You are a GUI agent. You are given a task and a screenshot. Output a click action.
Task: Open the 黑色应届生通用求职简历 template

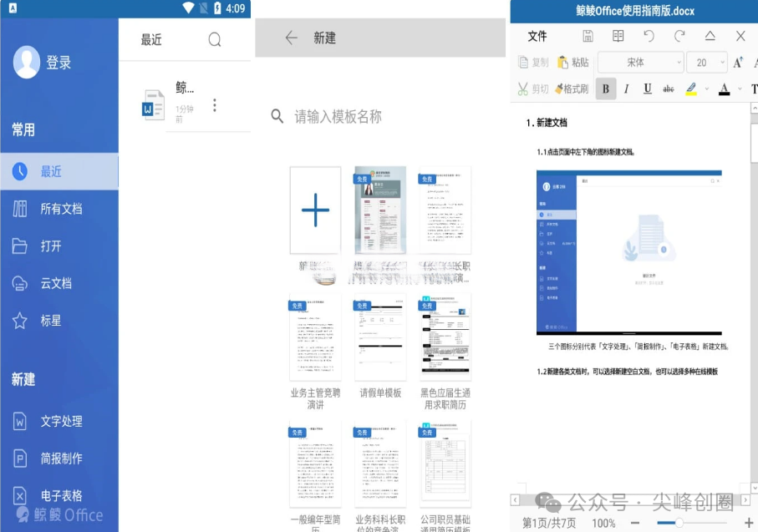(x=445, y=337)
